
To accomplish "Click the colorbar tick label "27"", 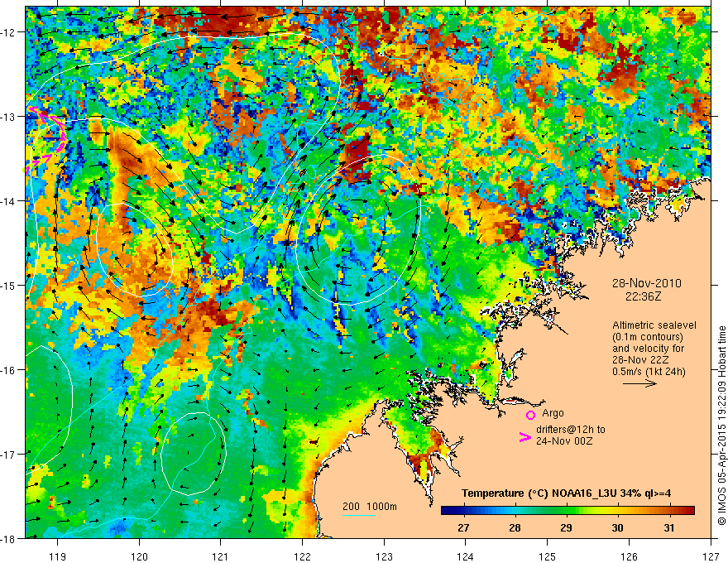I will point(463,527).
